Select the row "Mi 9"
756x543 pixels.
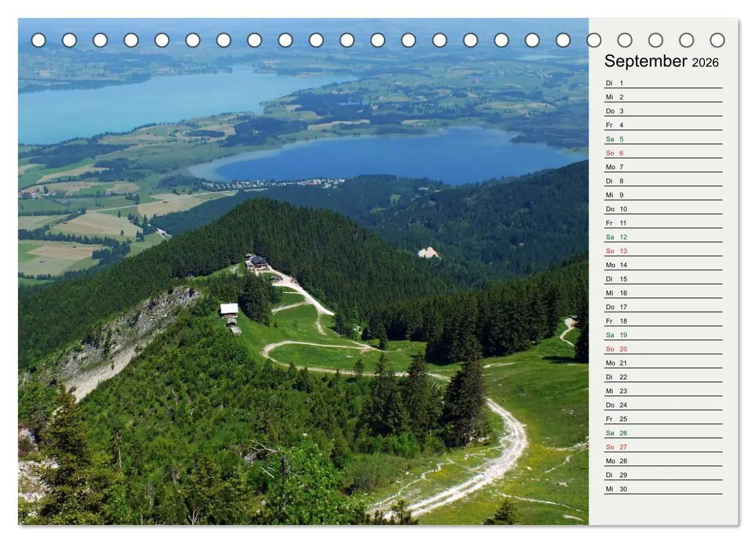[x=663, y=195]
